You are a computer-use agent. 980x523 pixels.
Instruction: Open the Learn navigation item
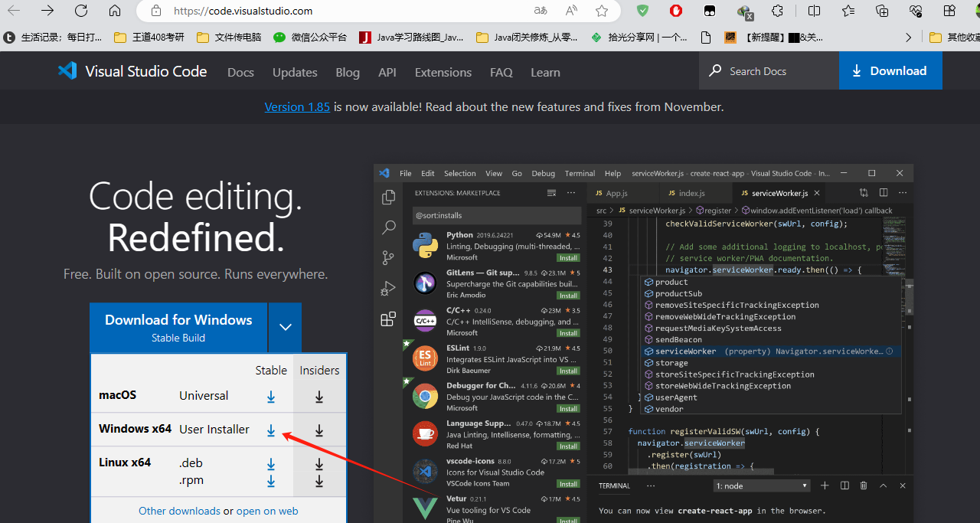pos(545,72)
